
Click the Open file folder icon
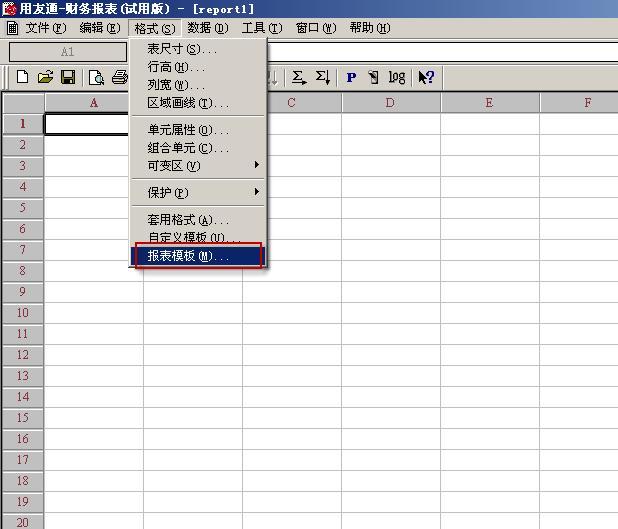tap(45, 77)
